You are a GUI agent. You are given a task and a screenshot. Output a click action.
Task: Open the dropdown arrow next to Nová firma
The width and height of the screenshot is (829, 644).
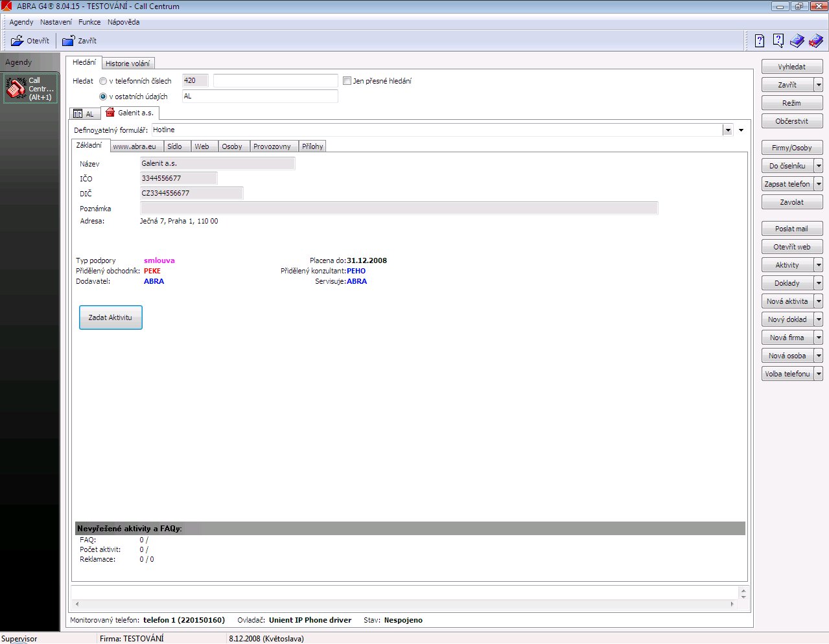[x=819, y=338]
